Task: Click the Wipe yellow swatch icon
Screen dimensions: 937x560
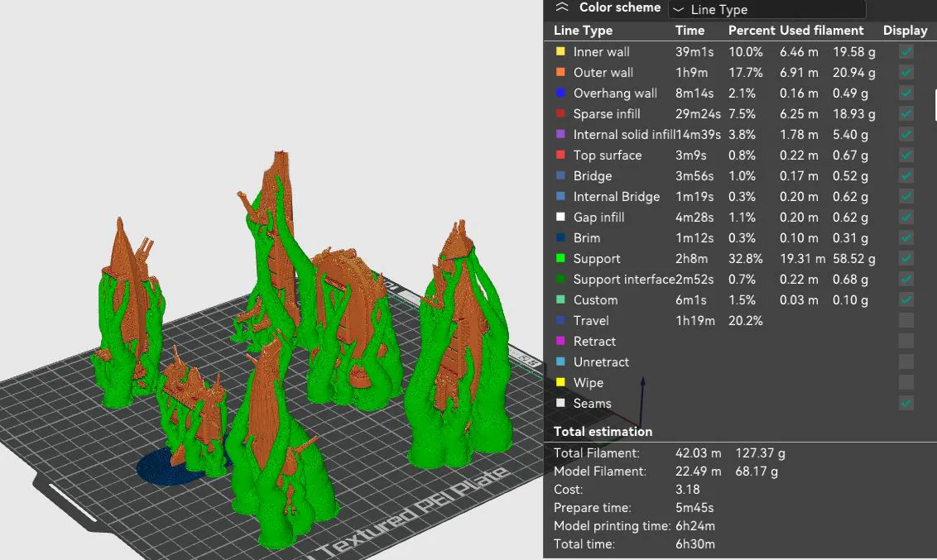Action: click(x=560, y=382)
